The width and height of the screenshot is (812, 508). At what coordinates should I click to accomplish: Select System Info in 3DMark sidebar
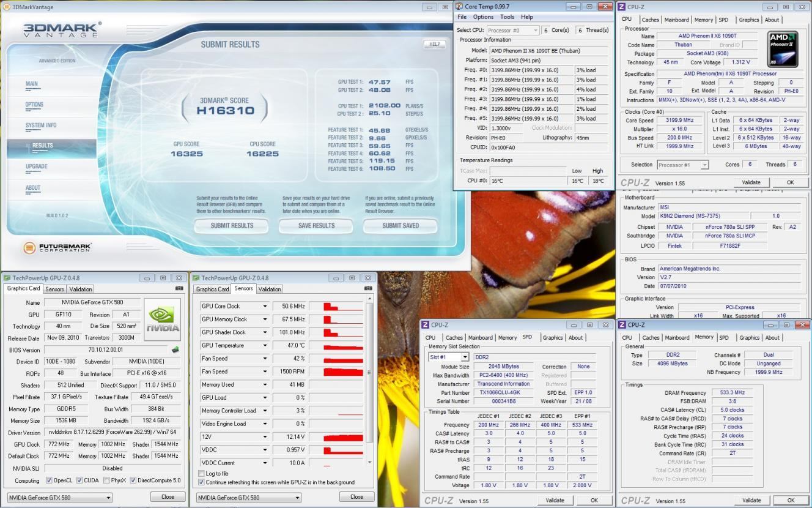(x=41, y=125)
